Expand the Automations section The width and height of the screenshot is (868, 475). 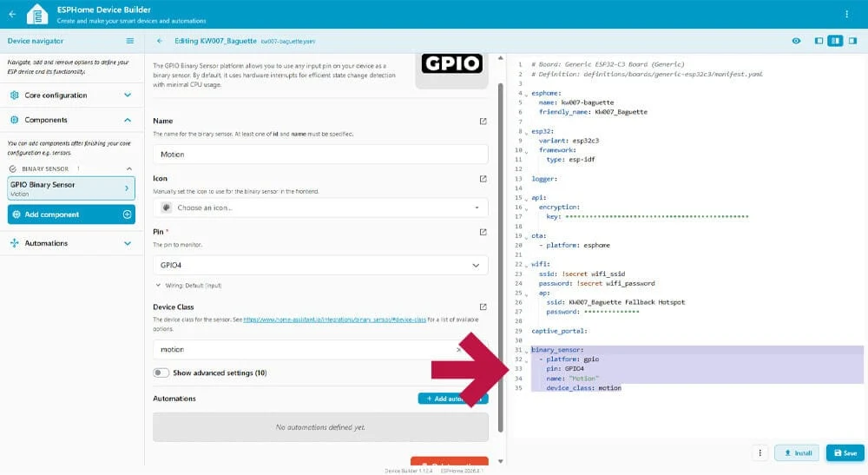pos(72,243)
